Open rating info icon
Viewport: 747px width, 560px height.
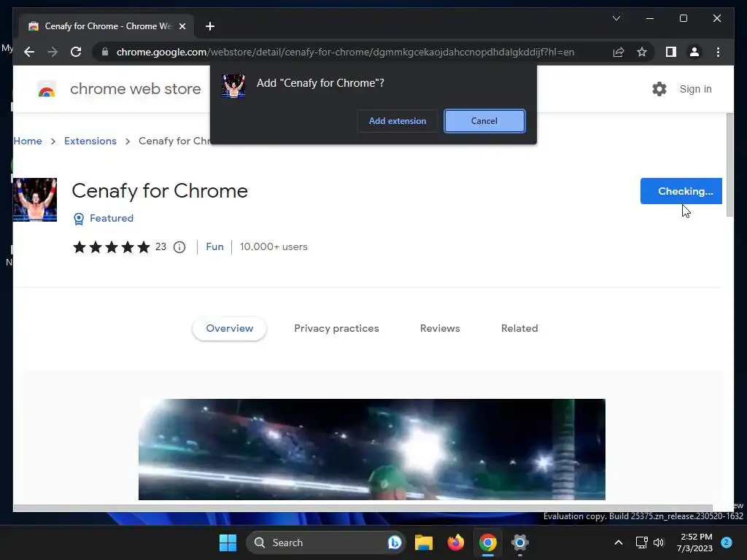pos(179,247)
